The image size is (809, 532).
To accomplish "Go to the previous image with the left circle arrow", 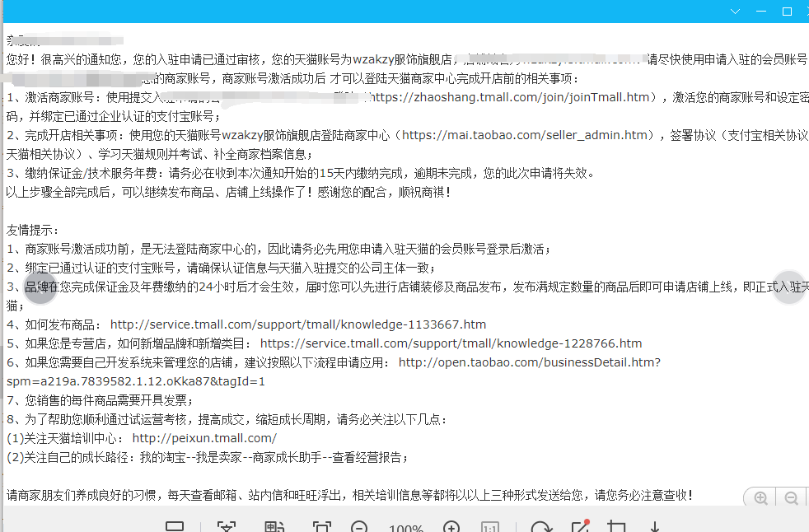I will pos(40,287).
